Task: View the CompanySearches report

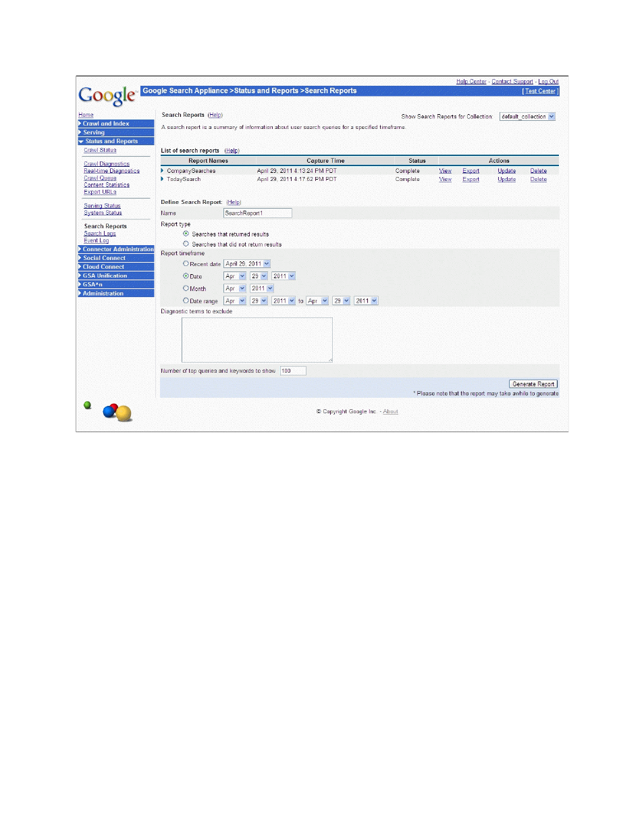Action: 445,171
